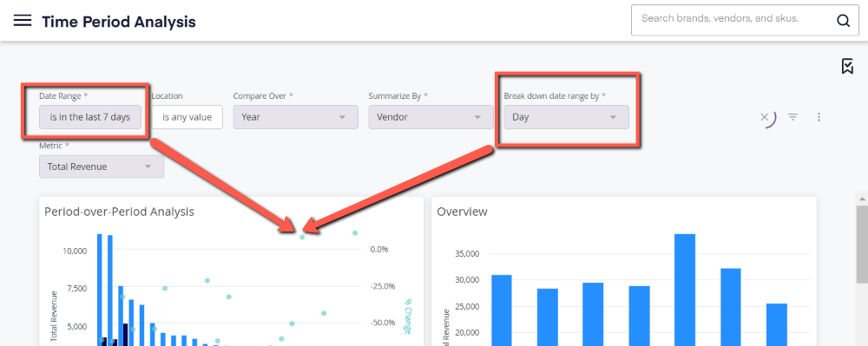Image resolution: width=868 pixels, height=346 pixels.
Task: Expand the Summarize By dropdown showing Vendor
Action: coord(431,117)
